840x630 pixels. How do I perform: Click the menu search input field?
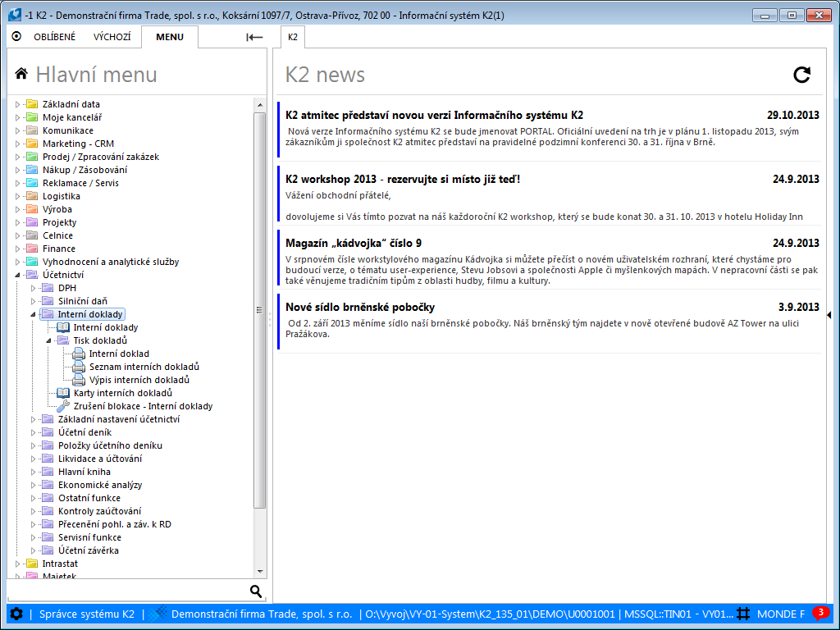point(127,591)
